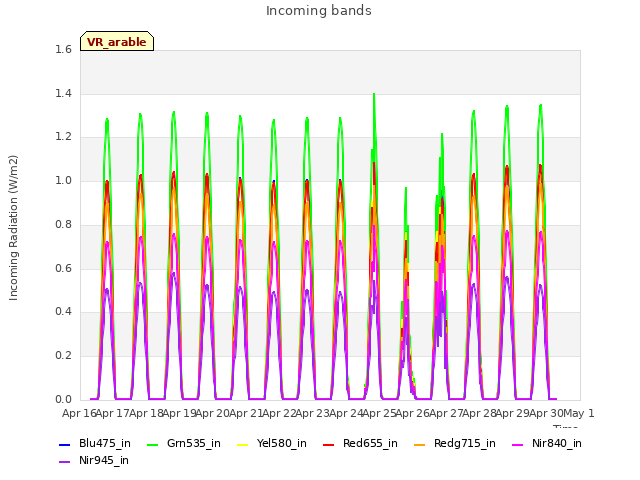
Task: Click the Apr 25 x-axis label
Action: [379, 413]
